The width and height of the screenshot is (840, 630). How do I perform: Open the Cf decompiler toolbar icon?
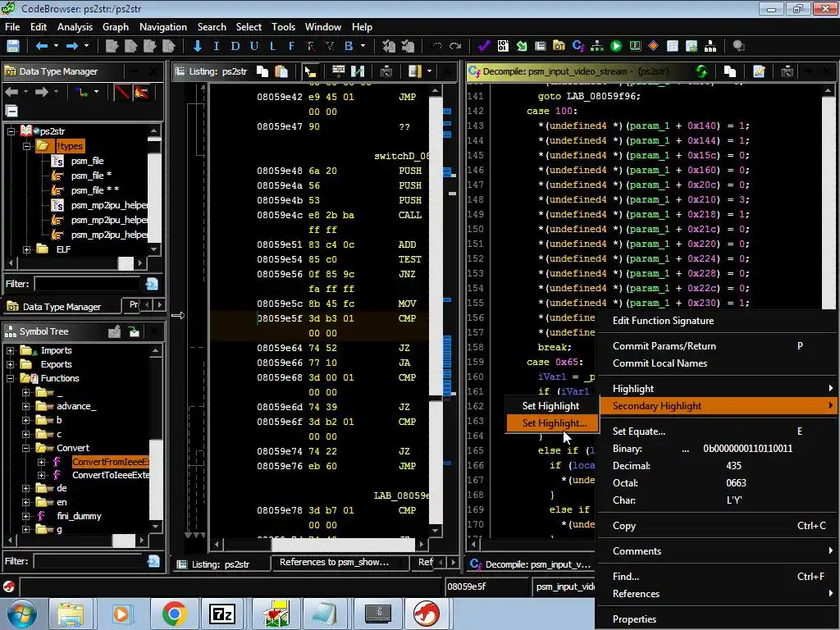578,46
